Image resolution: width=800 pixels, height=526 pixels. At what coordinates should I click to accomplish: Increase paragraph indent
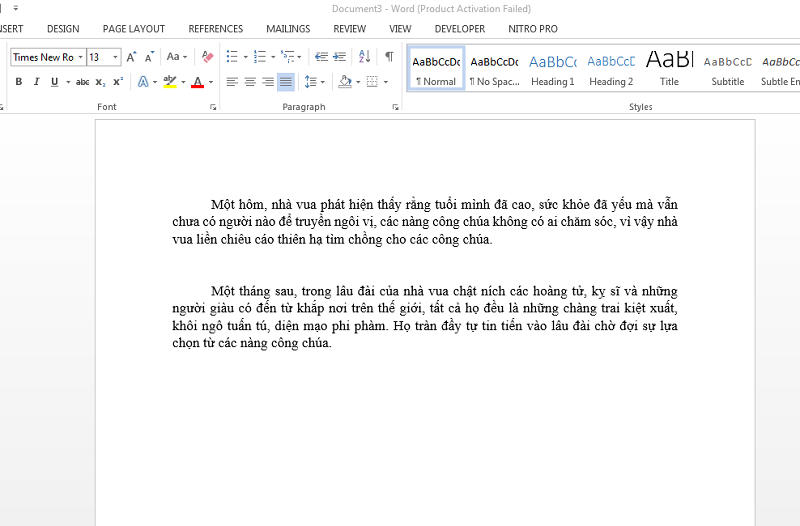coord(339,57)
